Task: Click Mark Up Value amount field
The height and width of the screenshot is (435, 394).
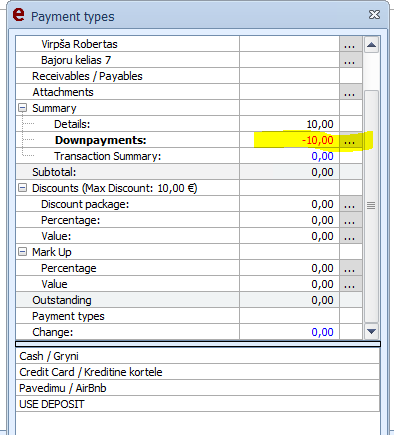Action: tap(289, 284)
